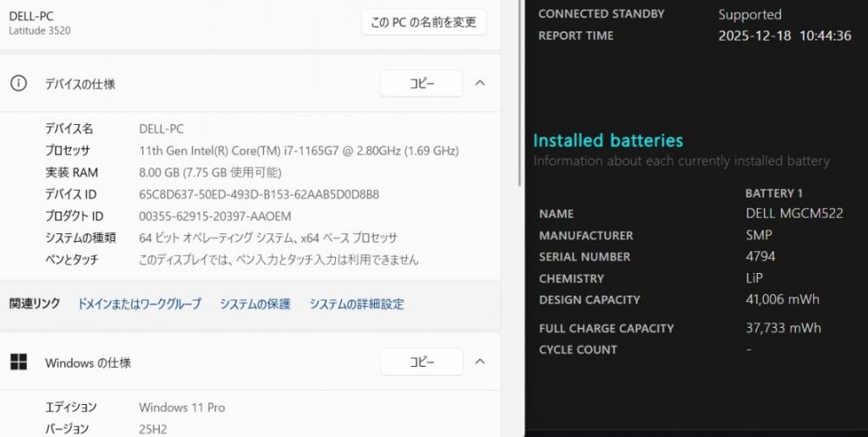This screenshot has height=437, width=868.
Task: Collapse the Windows の仕様 section chevron
Action: 480,362
